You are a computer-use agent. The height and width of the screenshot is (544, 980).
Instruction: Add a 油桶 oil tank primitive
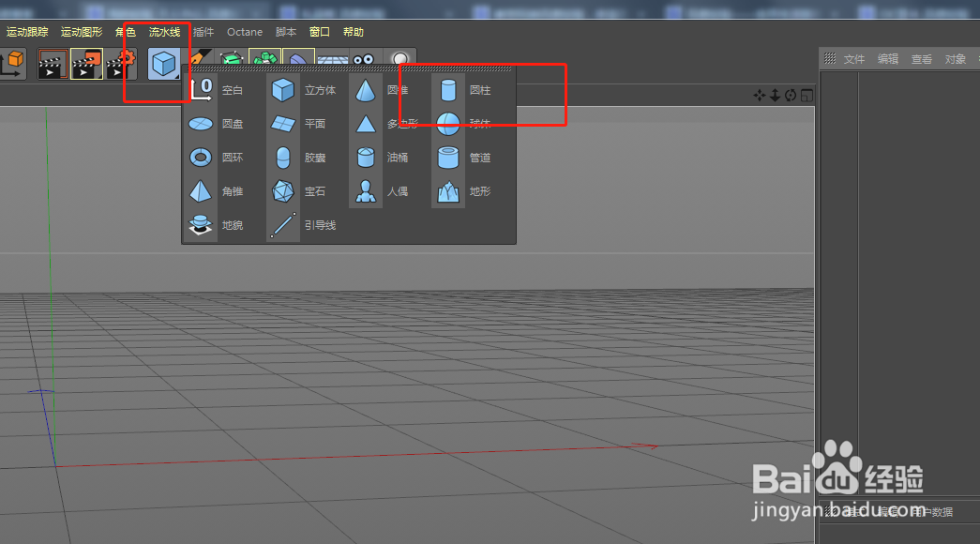click(382, 158)
